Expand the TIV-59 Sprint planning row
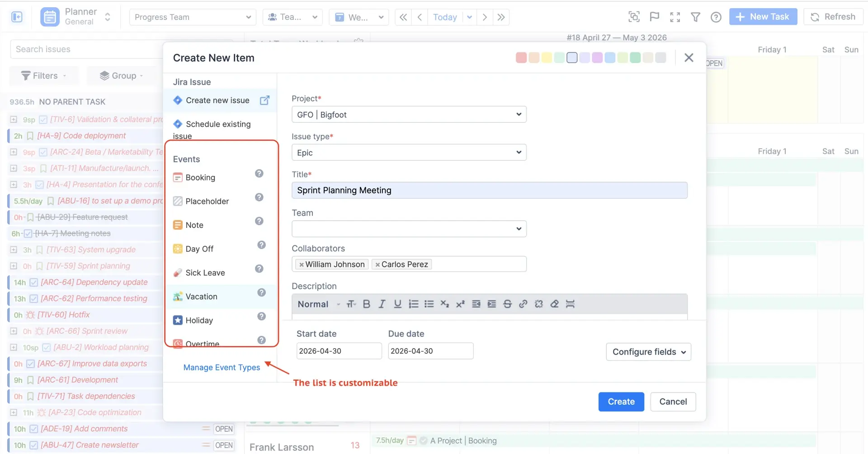The height and width of the screenshot is (454, 868). click(14, 266)
